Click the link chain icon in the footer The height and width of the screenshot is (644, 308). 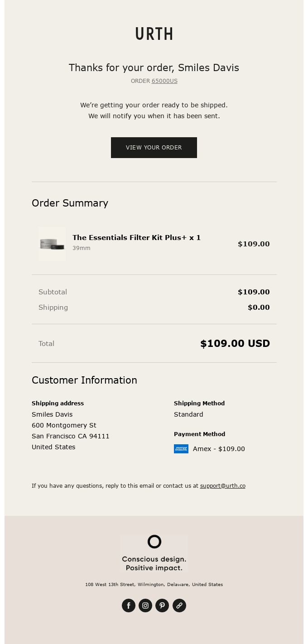point(179,606)
